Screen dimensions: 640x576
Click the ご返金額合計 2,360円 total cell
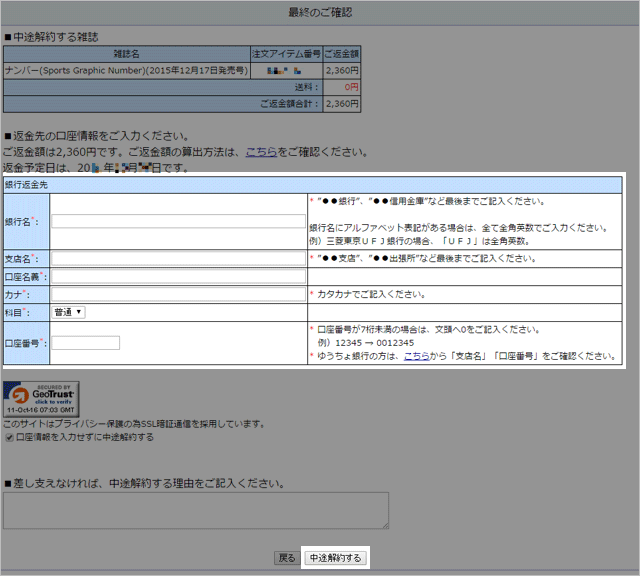pos(342,104)
